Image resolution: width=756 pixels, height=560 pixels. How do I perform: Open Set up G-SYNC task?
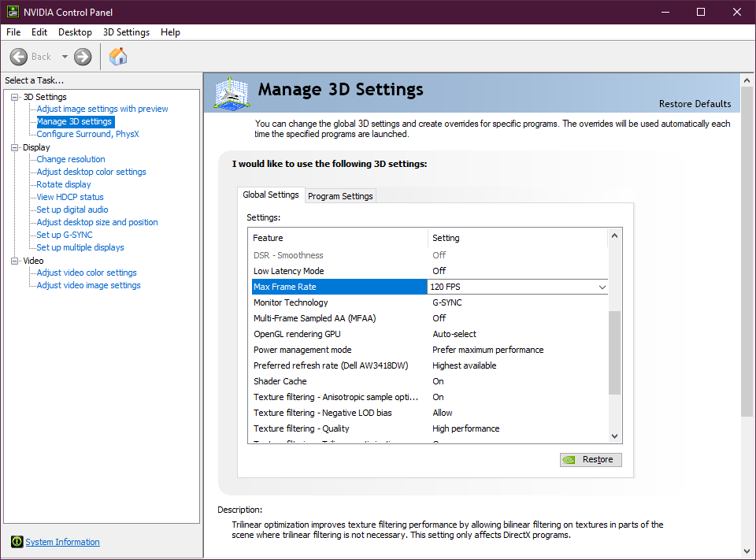(65, 235)
